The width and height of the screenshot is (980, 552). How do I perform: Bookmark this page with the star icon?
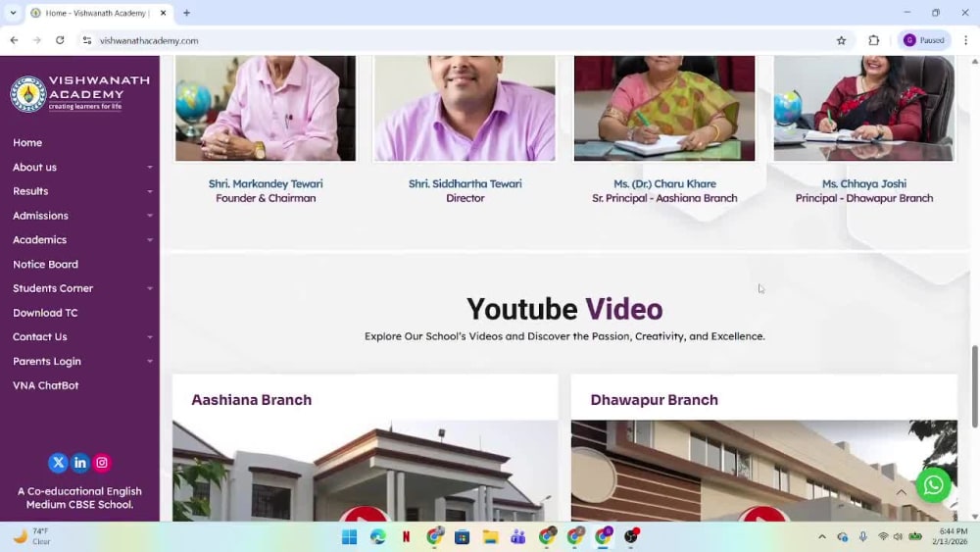841,40
